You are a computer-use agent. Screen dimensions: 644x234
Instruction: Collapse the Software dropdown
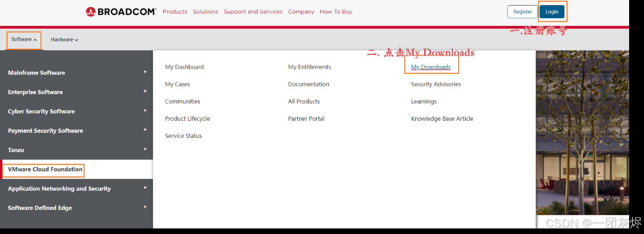click(x=24, y=39)
